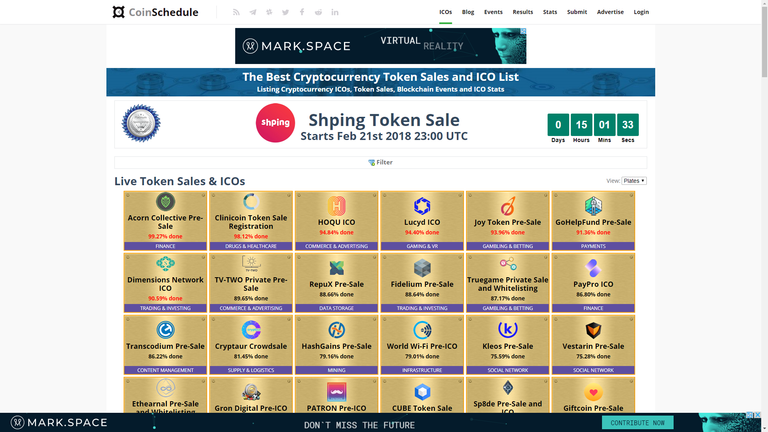Open the Plates view dropdown
Image resolution: width=768 pixels, height=432 pixels.
[634, 181]
